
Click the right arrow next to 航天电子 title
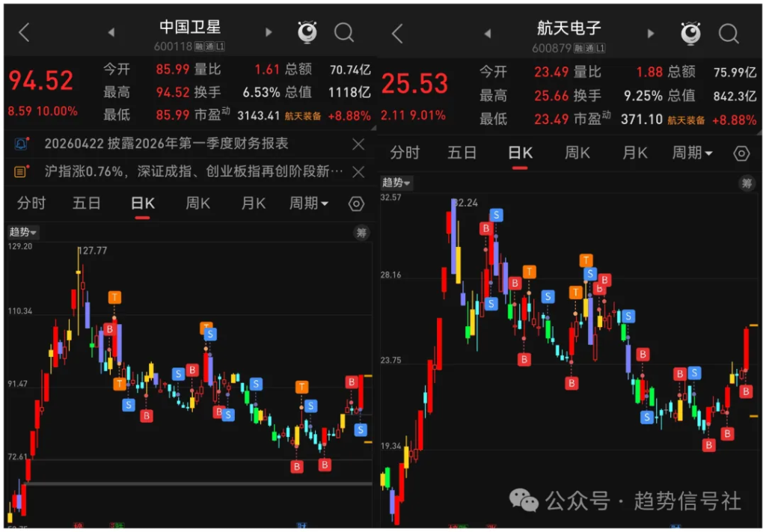pyautogui.click(x=649, y=33)
